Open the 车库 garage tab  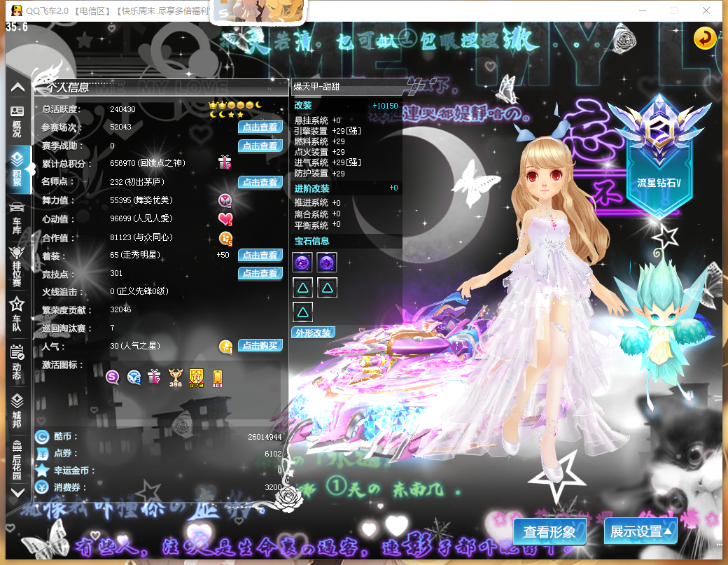tap(17, 218)
